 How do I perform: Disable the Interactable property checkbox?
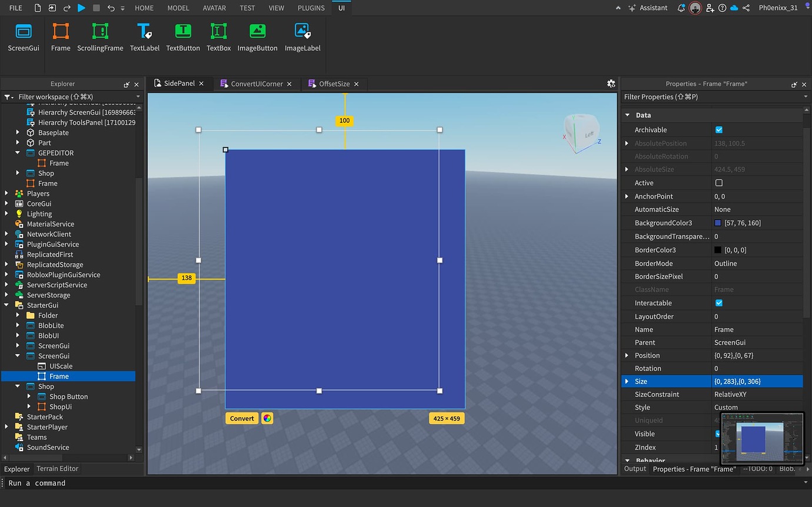click(719, 303)
